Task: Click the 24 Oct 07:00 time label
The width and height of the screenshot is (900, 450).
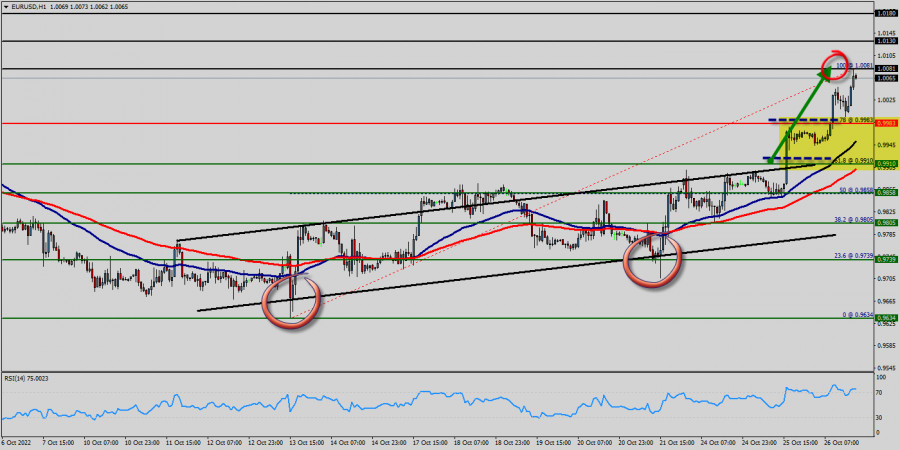Action: click(718, 444)
